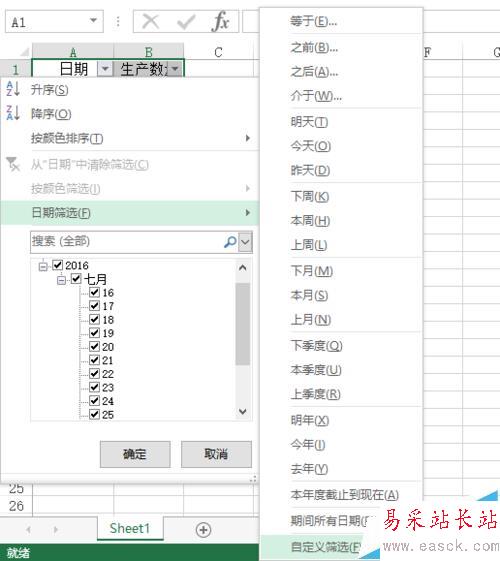Image resolution: width=500 pixels, height=561 pixels.
Task: Switch to the Sheet1 tab
Action: tap(130, 528)
